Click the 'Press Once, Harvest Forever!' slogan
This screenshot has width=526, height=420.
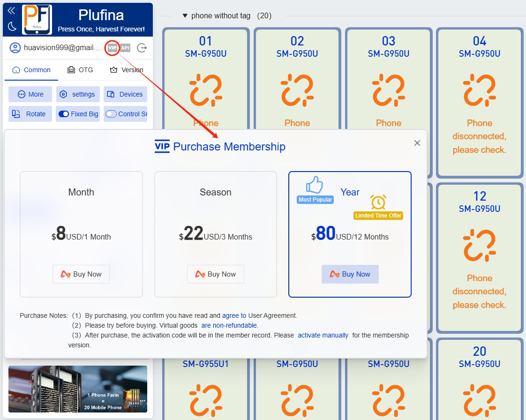[x=101, y=29]
